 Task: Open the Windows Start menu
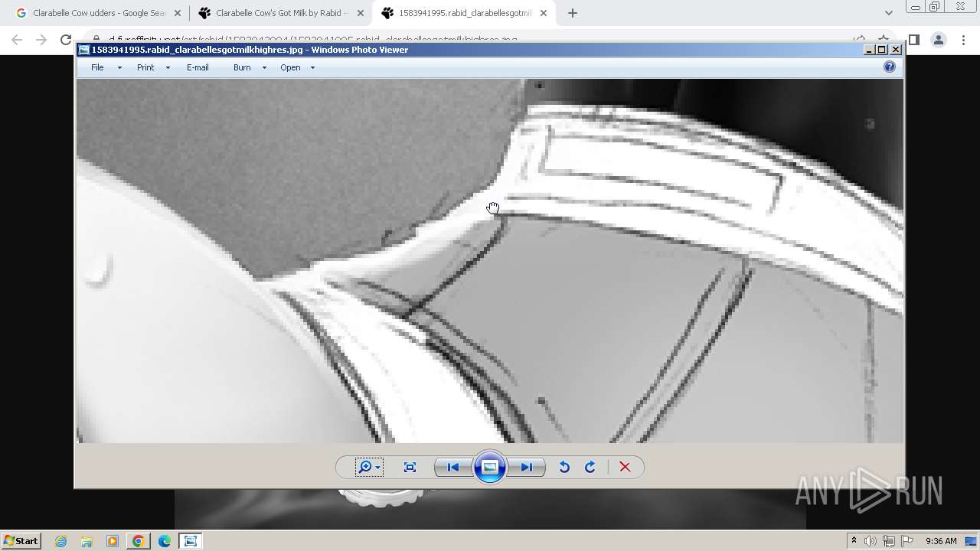21,540
